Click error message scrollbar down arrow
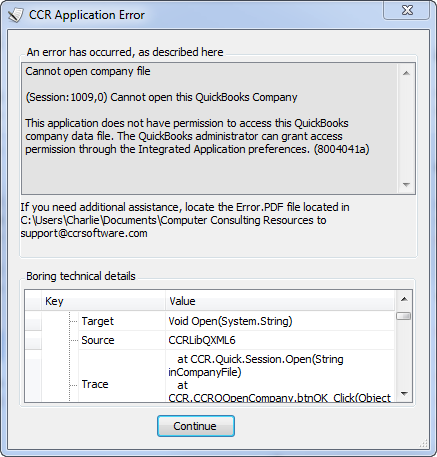The image size is (437, 457). click(x=406, y=184)
